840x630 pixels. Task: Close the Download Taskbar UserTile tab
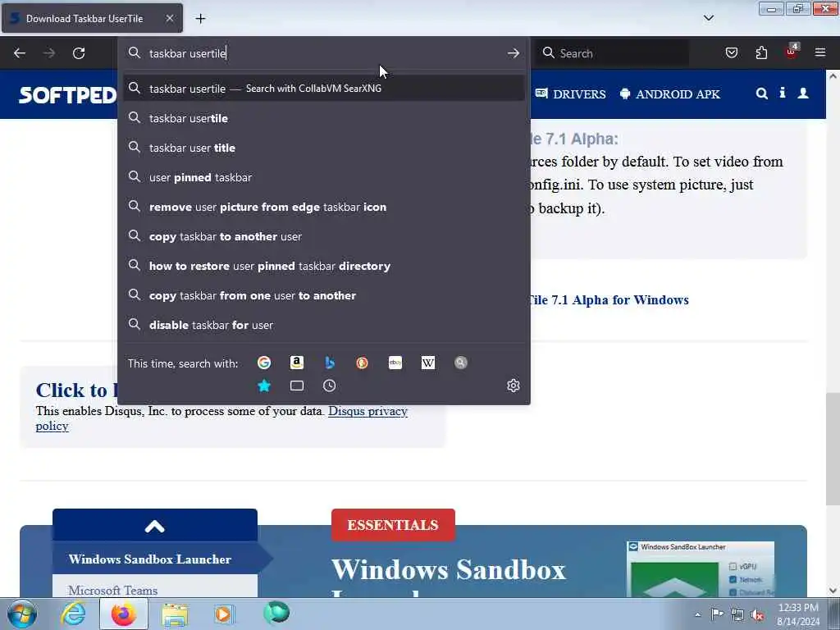[x=169, y=18]
